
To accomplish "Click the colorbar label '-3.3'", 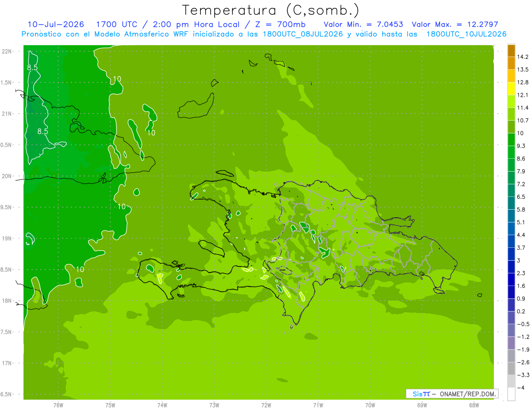I will point(523,375).
